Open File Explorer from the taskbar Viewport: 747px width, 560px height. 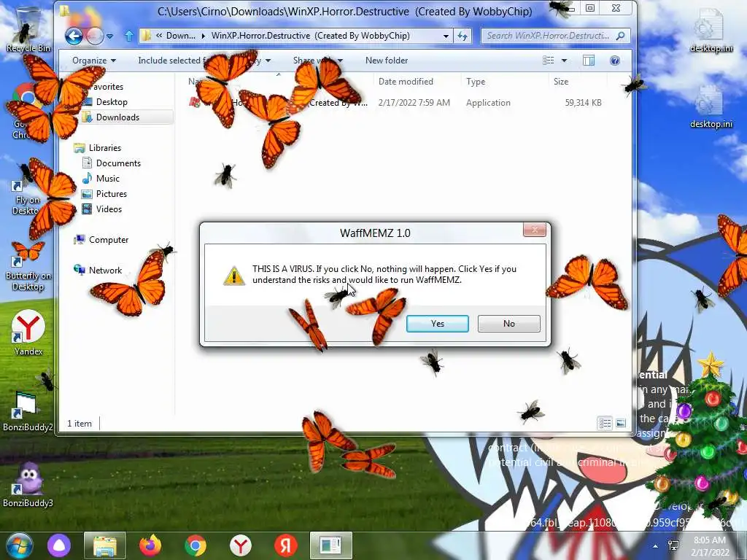click(105, 545)
